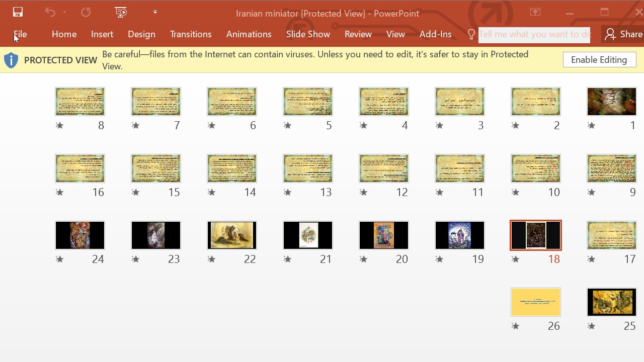
Task: Open Customize Quick Access Toolbar dropdown
Action: (x=155, y=12)
